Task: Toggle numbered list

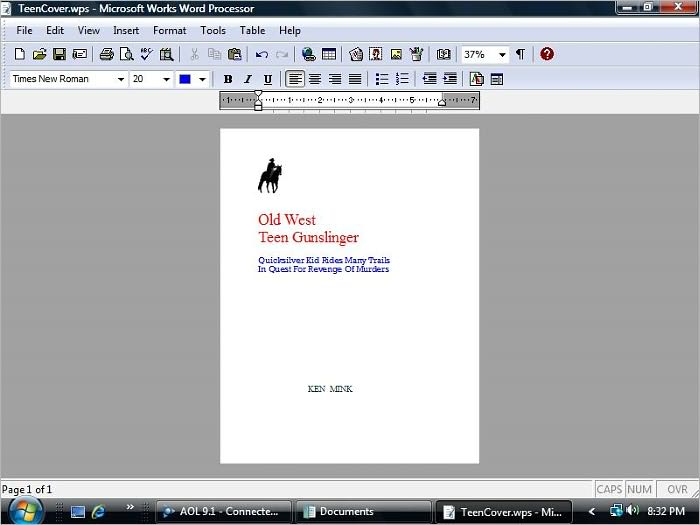Action: click(x=402, y=79)
